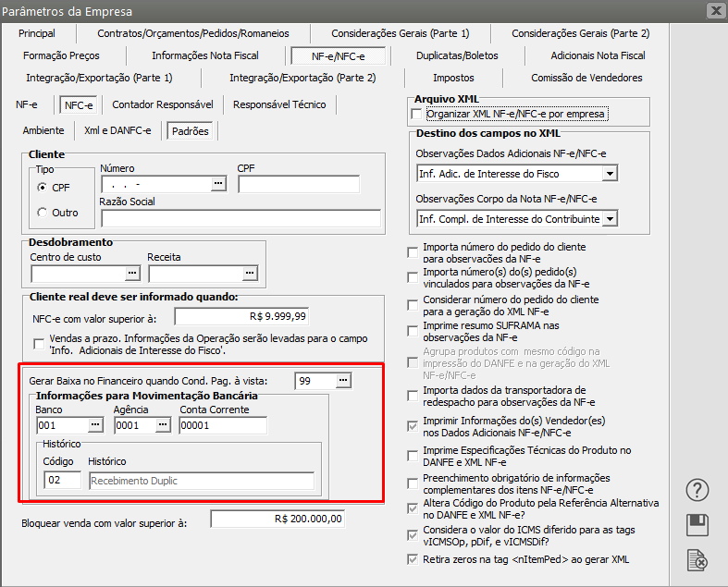Open lookup button beside Cliente Número field
728x587 pixels.
[x=218, y=184]
